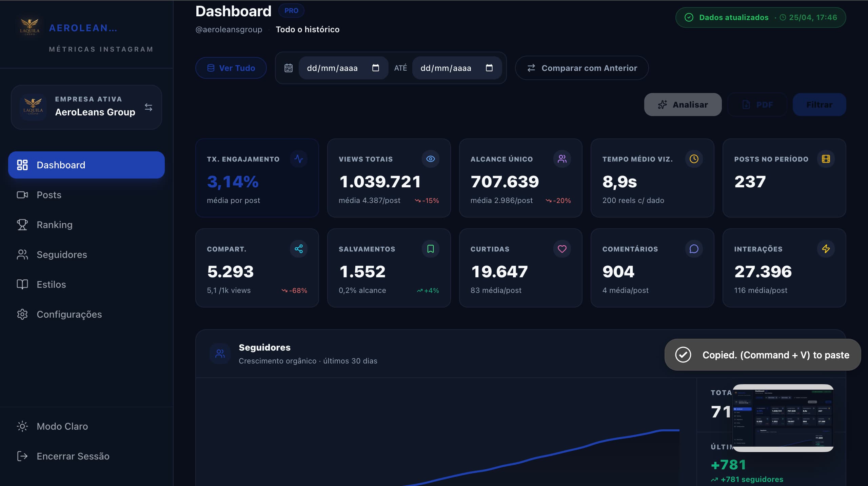Click the eye icon on Views Totais card

point(430,158)
